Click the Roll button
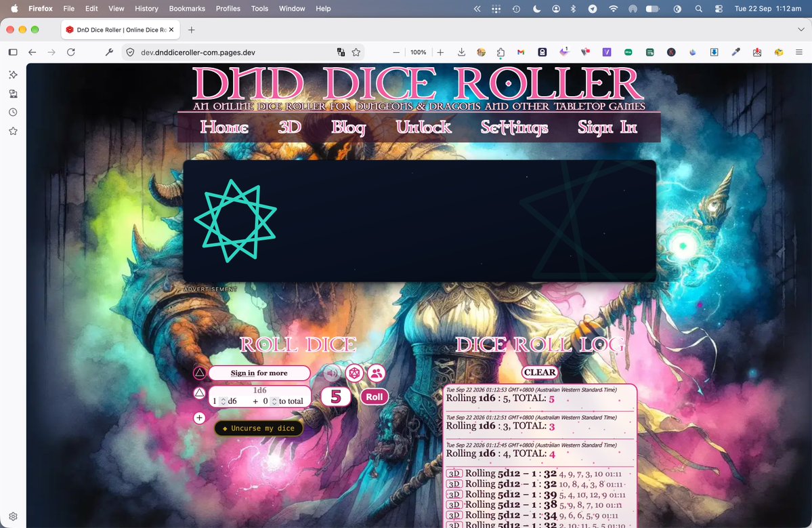 click(x=375, y=397)
